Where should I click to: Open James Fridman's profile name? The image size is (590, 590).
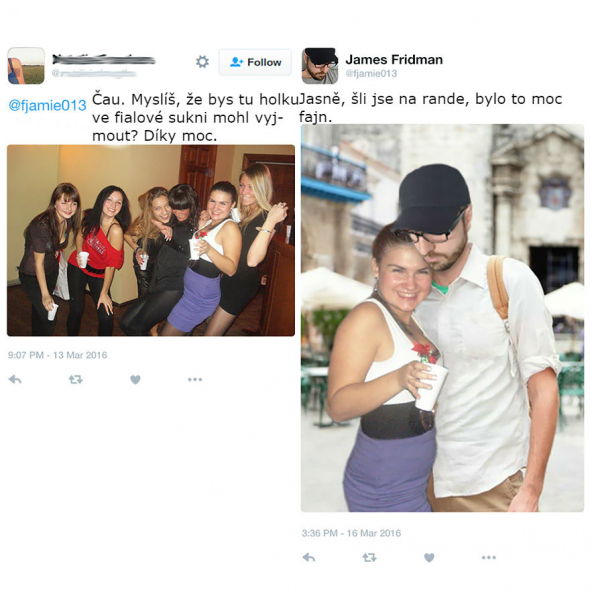click(x=394, y=59)
